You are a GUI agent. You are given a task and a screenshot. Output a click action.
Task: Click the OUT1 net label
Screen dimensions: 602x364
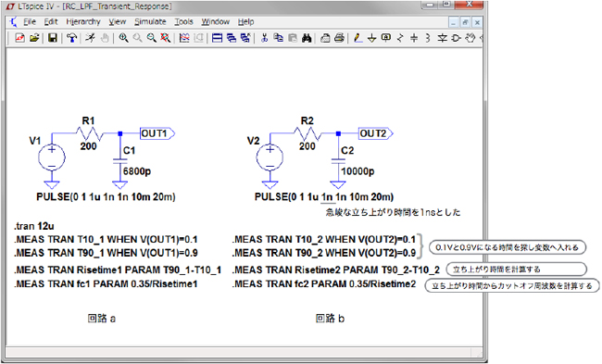point(157,133)
